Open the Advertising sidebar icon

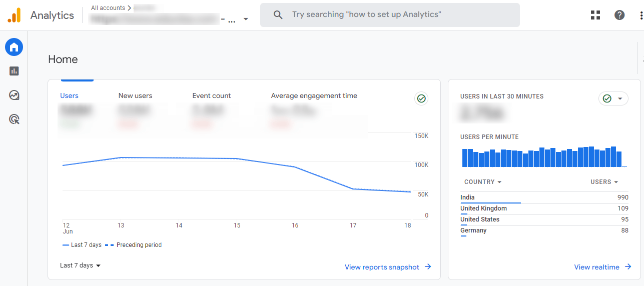pos(14,119)
